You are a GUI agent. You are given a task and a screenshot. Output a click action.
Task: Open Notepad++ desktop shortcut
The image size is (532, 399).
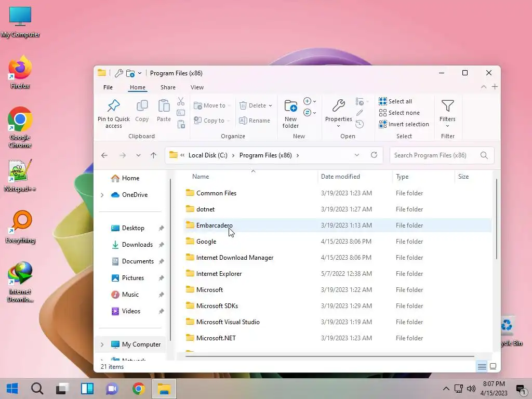click(20, 176)
